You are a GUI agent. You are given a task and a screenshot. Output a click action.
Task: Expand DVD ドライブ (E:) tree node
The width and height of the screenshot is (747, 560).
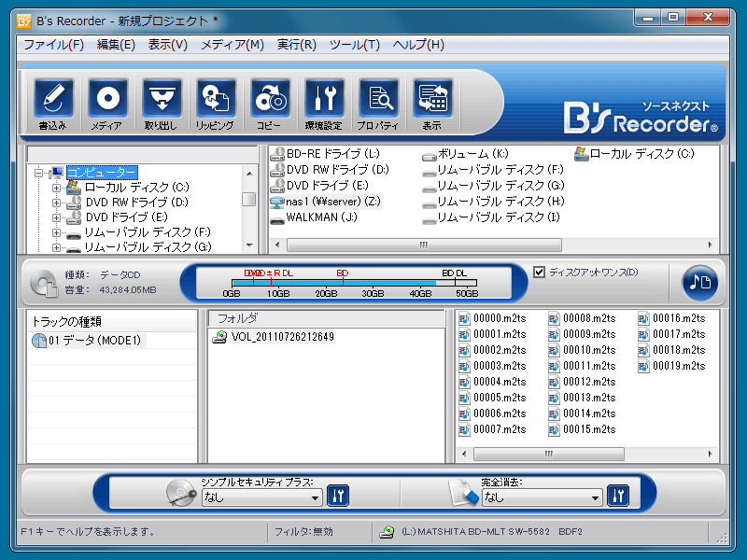click(56, 217)
